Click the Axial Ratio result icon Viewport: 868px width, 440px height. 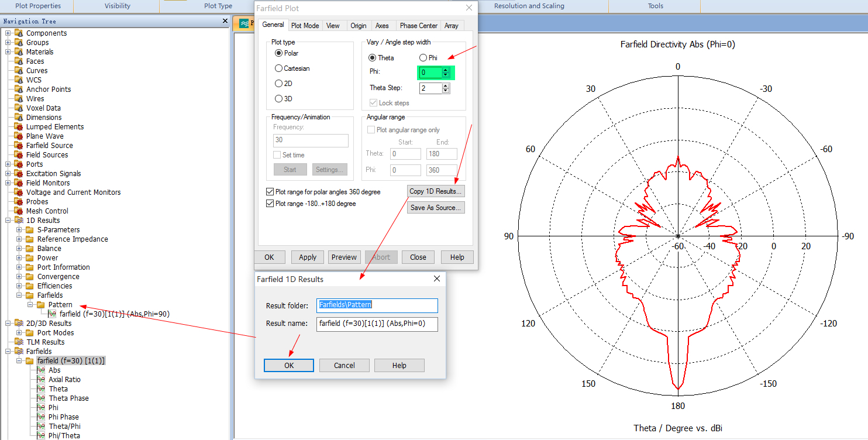click(x=41, y=380)
